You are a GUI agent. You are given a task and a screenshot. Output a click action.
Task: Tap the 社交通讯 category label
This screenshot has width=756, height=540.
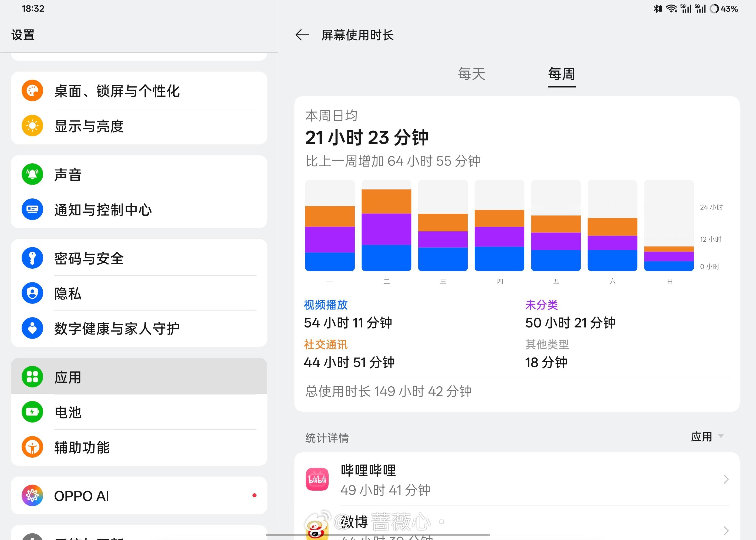coord(326,345)
